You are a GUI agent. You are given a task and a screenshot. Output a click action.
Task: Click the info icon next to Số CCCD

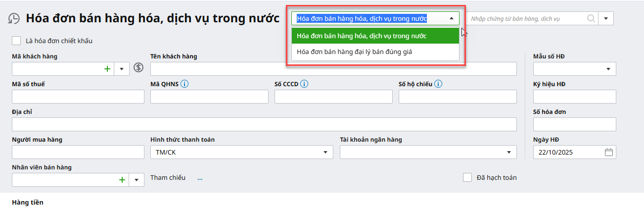pyautogui.click(x=304, y=84)
